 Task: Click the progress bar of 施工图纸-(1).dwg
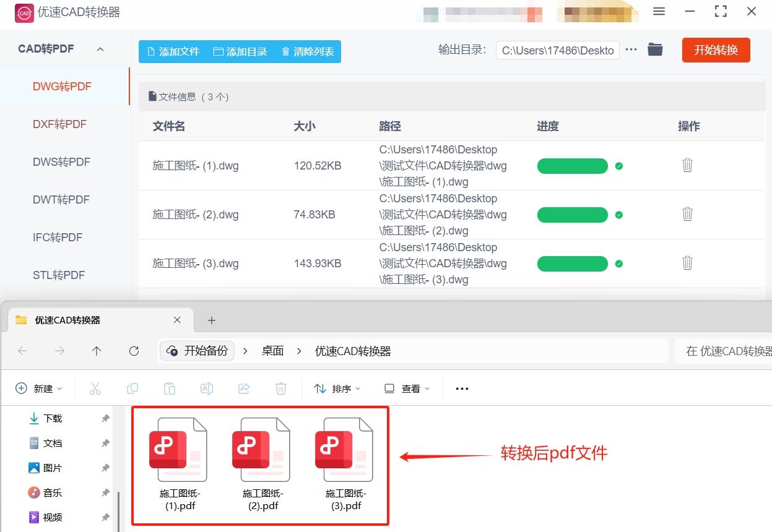click(x=573, y=166)
